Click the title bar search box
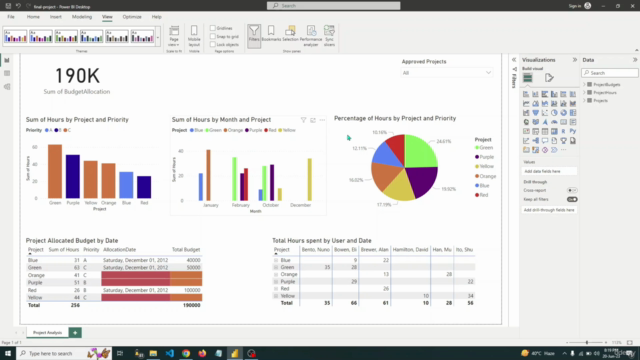This screenshot has width=640, height=360. 333,6
